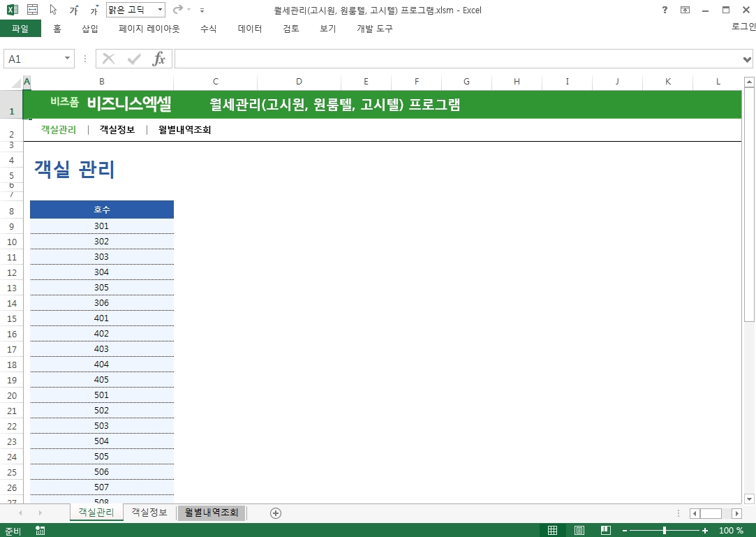
Task: Switch to Page Break Preview icon
Action: tap(606, 530)
